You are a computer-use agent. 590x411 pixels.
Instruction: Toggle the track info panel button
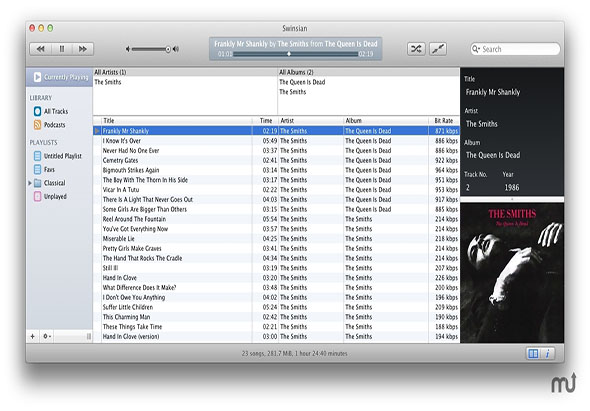pos(547,353)
